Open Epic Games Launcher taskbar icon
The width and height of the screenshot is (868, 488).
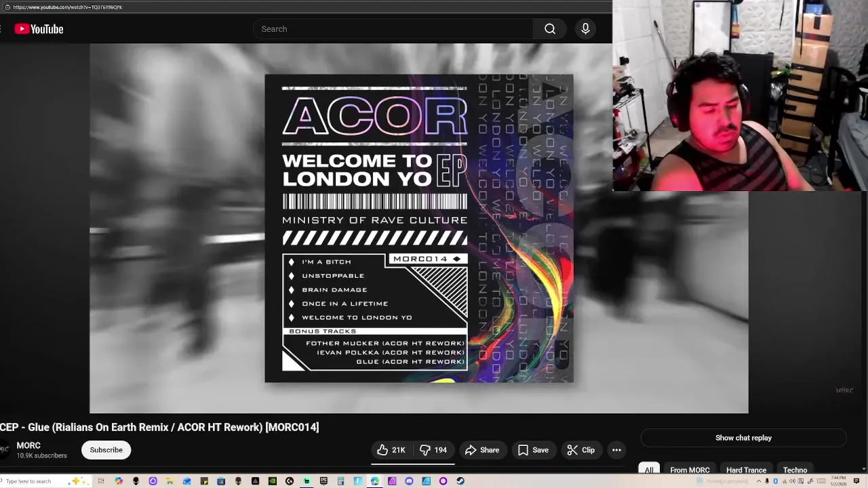(323, 481)
